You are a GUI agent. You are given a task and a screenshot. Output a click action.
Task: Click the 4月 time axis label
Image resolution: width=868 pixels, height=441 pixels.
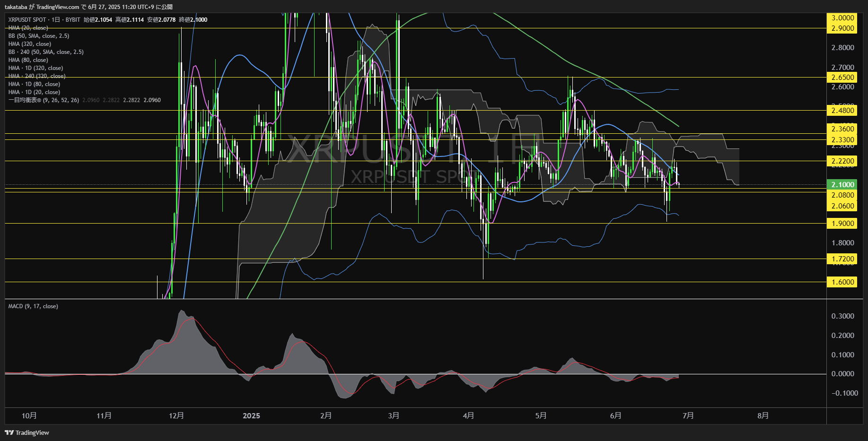[468, 415]
